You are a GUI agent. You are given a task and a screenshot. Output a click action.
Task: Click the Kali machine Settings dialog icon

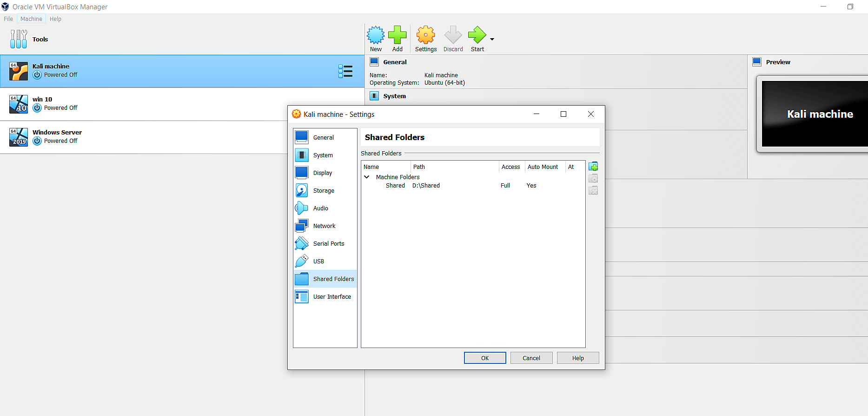296,114
